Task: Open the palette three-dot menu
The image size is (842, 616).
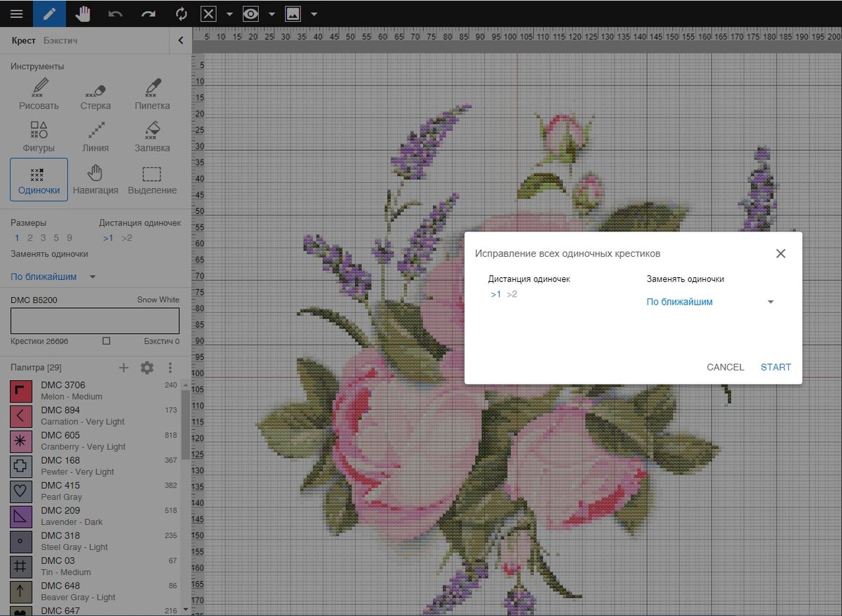Action: pyautogui.click(x=170, y=368)
